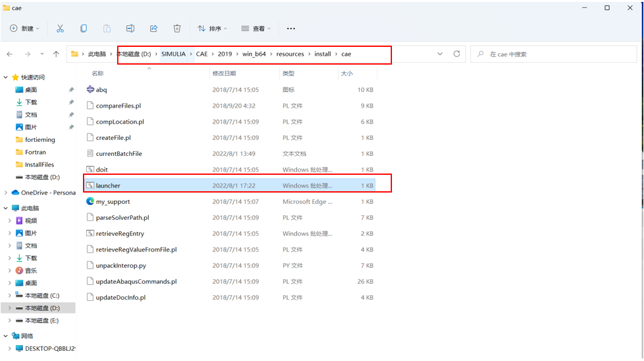Go back with the left arrow
Screen dimensions: 644x361
tap(10, 54)
